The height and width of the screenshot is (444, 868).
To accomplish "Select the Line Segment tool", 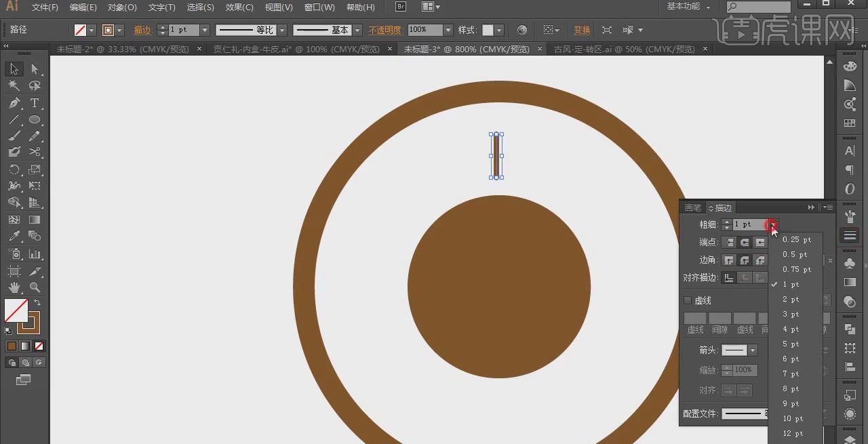I will tap(14, 120).
